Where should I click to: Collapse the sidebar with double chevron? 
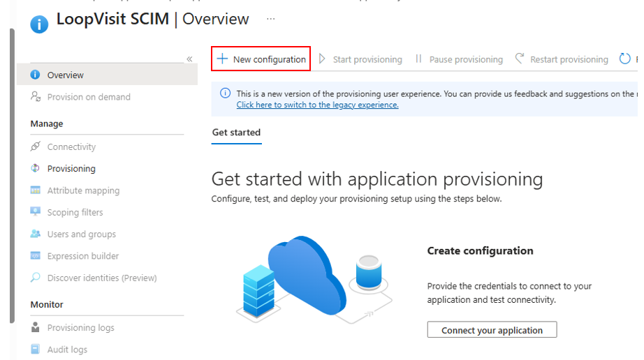tap(189, 59)
